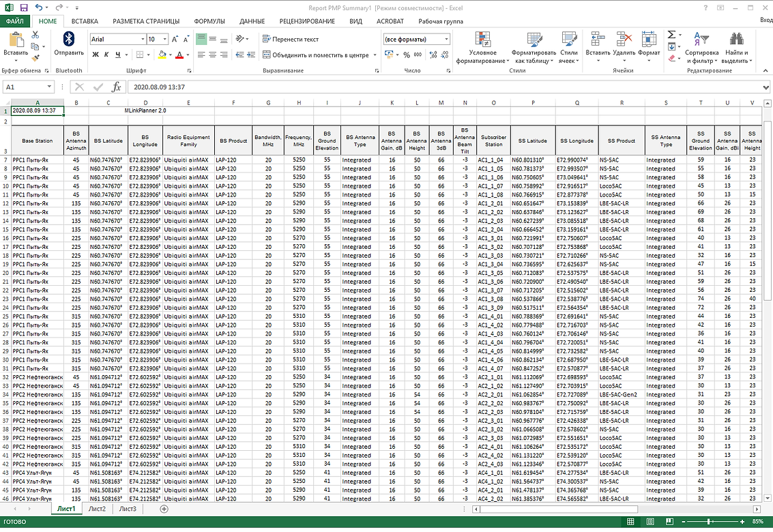Screen dimensions: 773x532
Task: Toggle underline Ч formatting
Action: click(118, 55)
